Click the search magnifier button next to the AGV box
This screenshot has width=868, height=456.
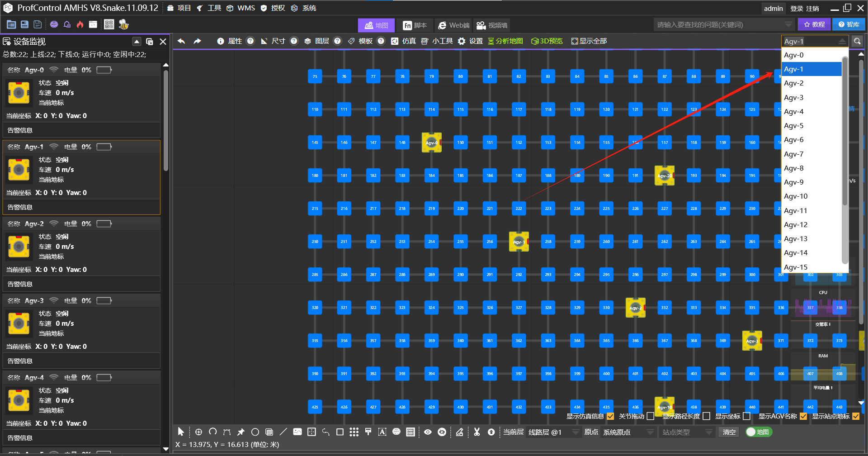tap(857, 41)
